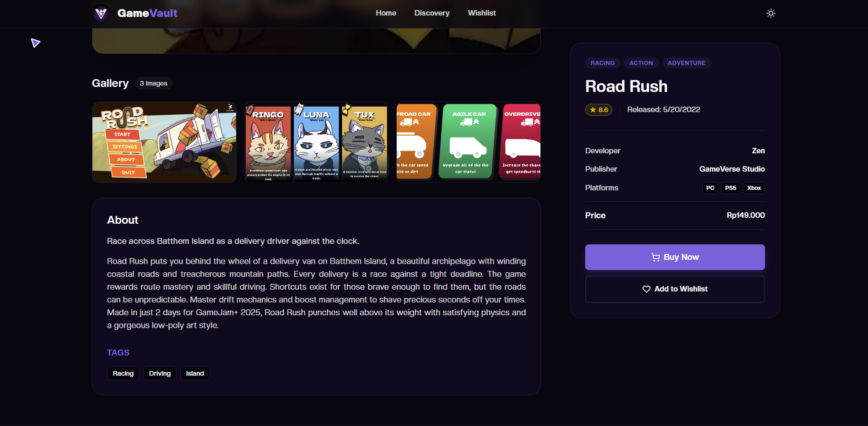Click the Buy Now button
This screenshot has width=868, height=426.
point(675,257)
